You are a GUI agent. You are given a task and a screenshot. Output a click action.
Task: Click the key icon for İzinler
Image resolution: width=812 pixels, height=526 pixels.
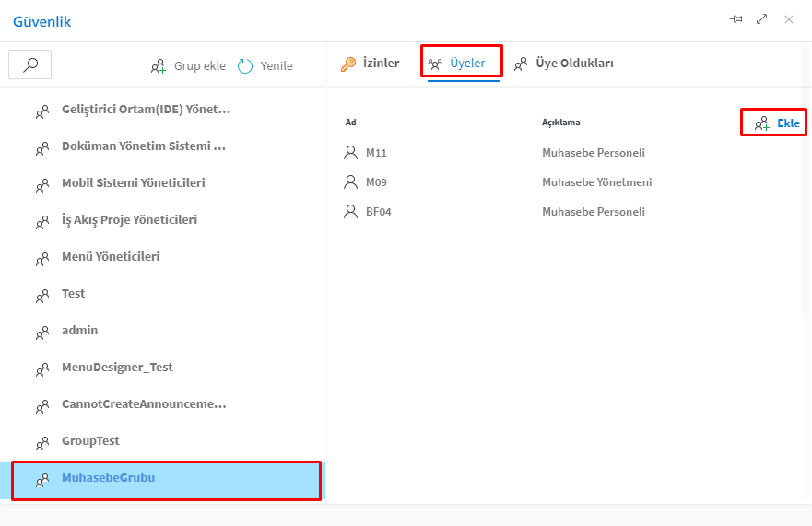[x=347, y=64]
